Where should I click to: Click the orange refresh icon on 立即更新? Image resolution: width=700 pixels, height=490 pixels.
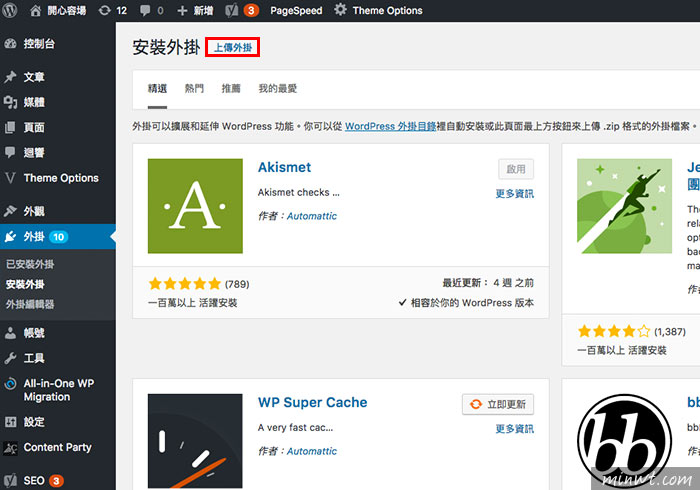[476, 404]
